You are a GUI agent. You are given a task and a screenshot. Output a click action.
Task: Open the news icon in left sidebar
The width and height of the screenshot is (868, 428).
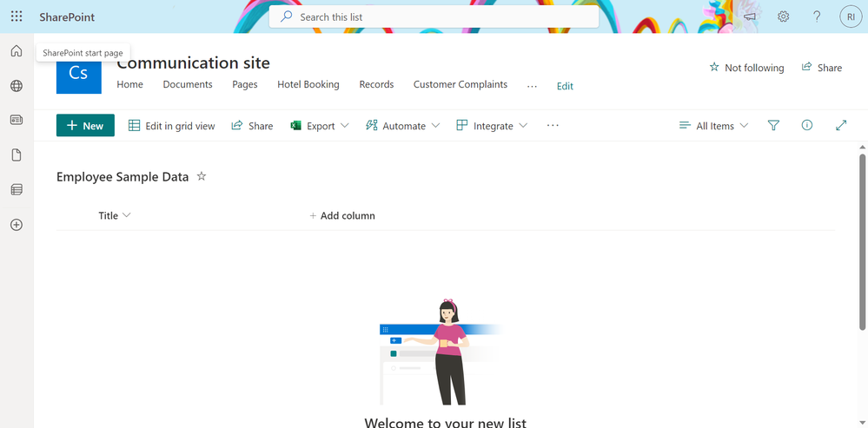(17, 120)
